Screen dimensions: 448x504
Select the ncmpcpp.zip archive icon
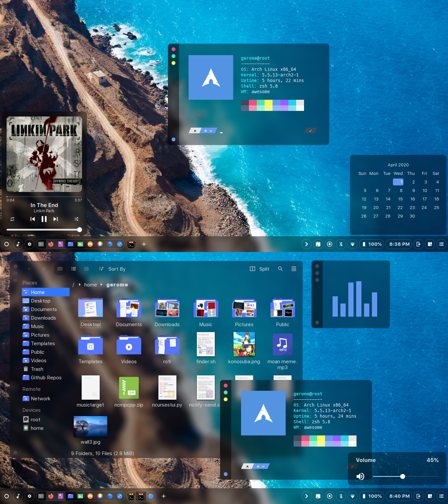129,388
